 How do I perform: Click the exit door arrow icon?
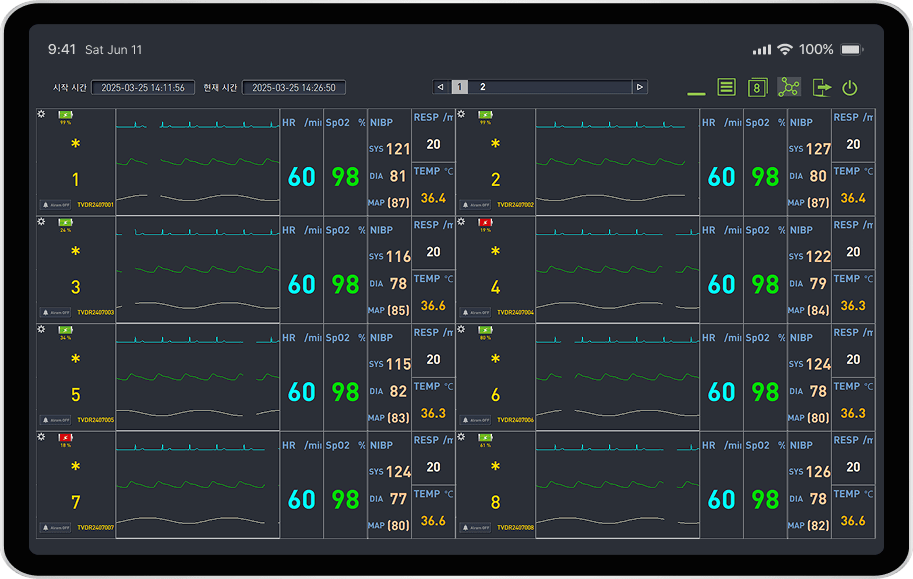tap(821, 88)
